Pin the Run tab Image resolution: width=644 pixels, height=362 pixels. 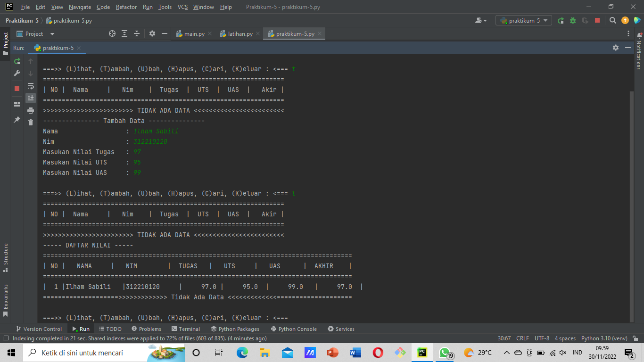point(17,120)
